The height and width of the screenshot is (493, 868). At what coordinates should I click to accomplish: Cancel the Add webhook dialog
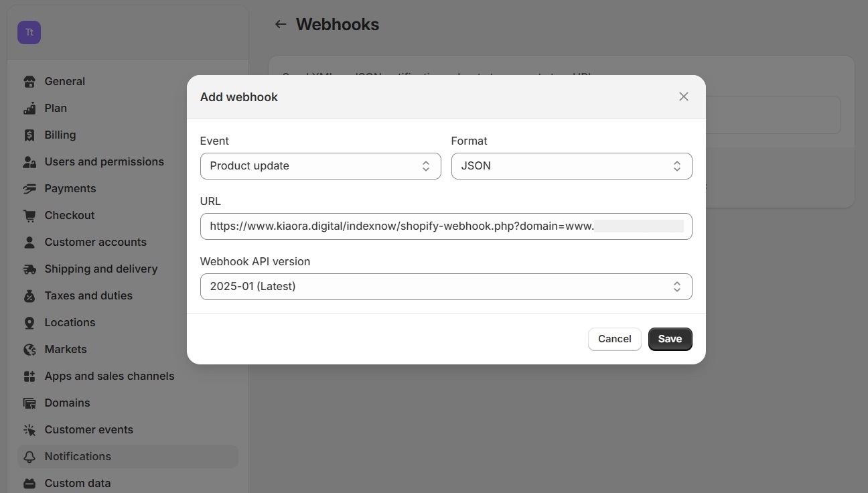(x=614, y=339)
